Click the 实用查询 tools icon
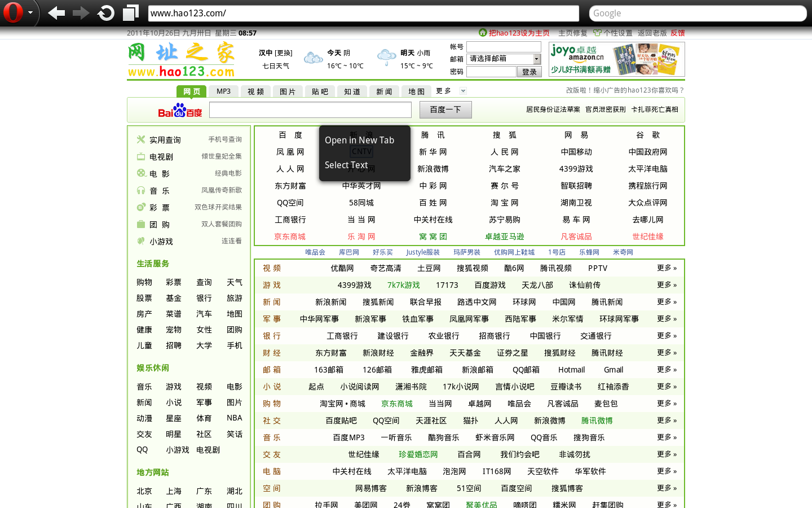The image size is (812, 508). tap(141, 139)
